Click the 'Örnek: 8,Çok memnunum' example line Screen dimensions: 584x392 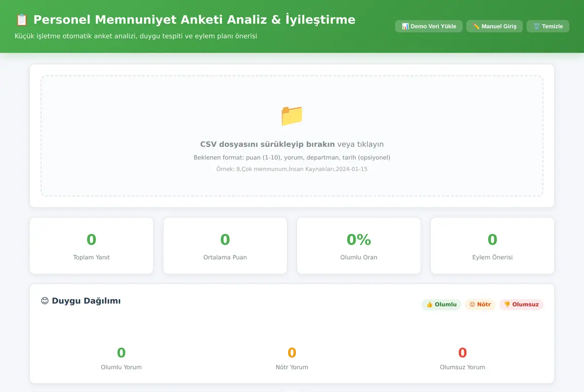(x=292, y=169)
